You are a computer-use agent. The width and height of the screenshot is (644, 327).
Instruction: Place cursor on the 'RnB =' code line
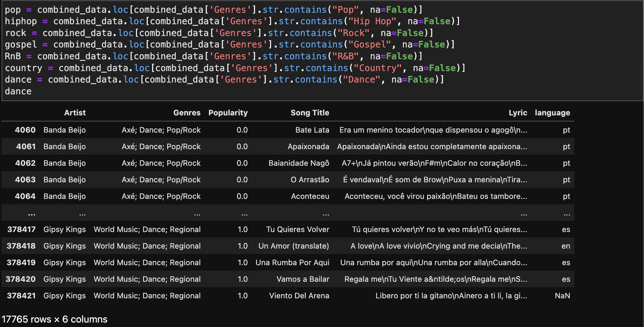[x=214, y=56]
